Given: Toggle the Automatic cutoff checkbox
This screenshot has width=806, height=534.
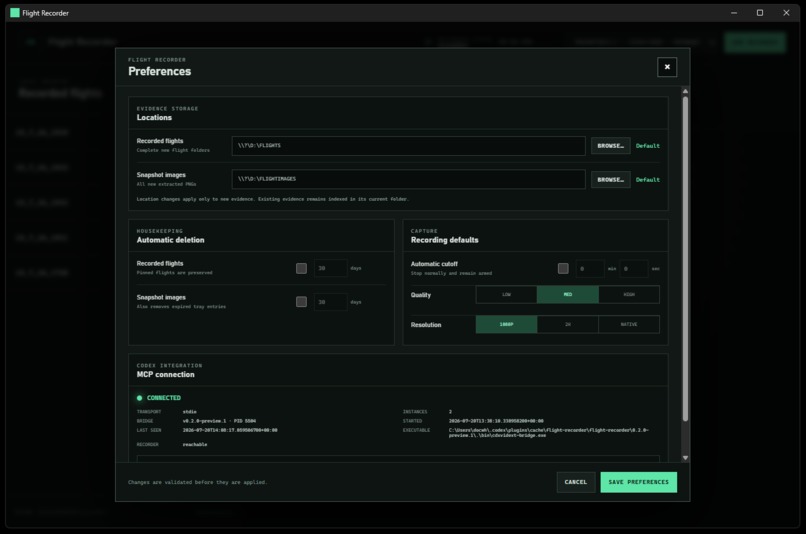Looking at the screenshot, I should pos(563,268).
